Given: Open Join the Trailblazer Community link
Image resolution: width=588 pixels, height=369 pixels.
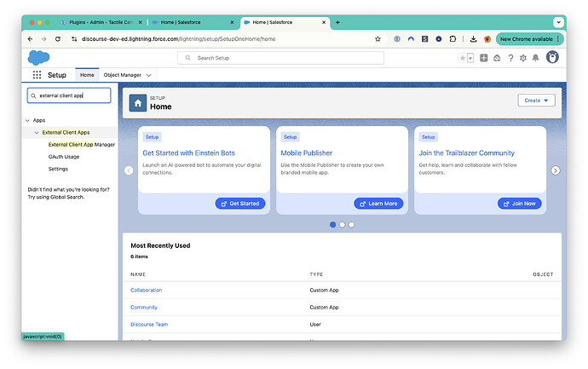Looking at the screenshot, I should [466, 153].
